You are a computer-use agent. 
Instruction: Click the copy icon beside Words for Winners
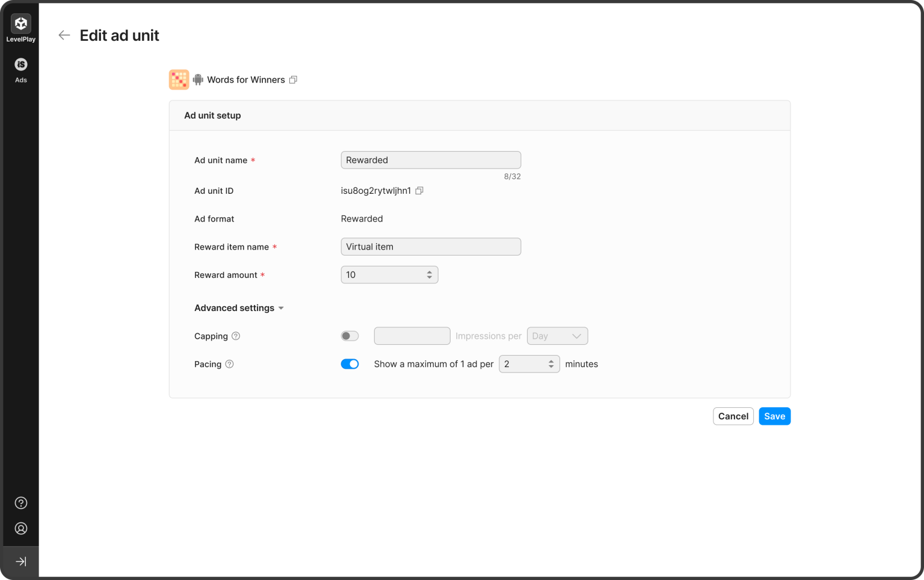click(293, 79)
